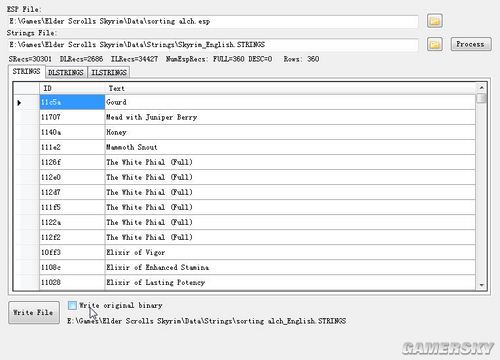Select the Mammoth Snout cell

pyautogui.click(x=290, y=147)
